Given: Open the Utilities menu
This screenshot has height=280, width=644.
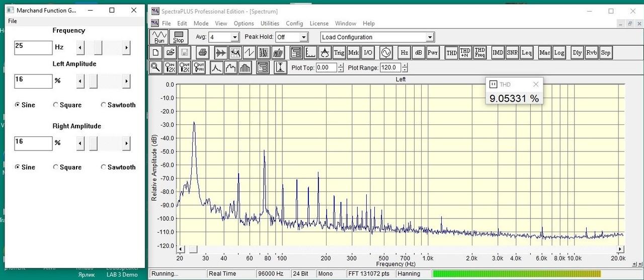Looking at the screenshot, I should 270,24.
